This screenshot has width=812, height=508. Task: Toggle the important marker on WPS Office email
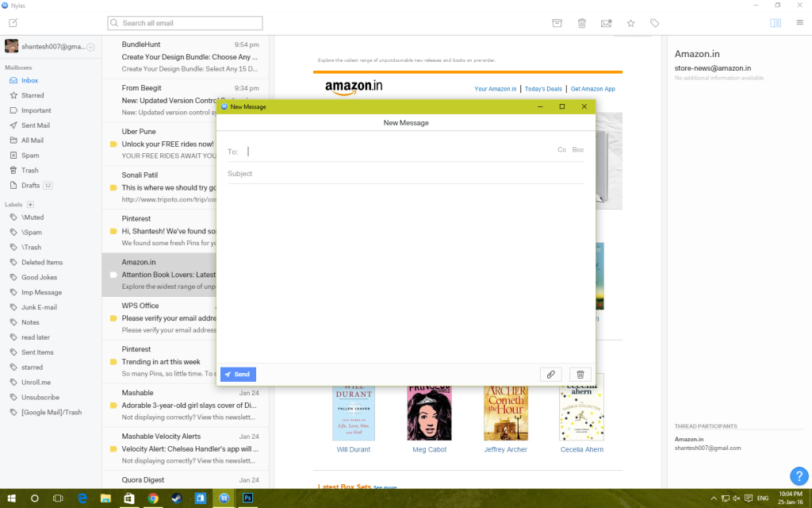(x=113, y=318)
